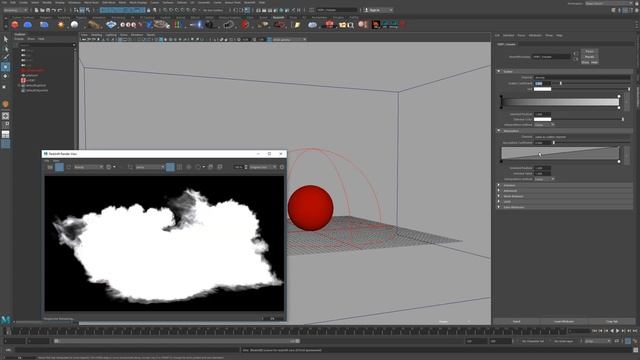Collapse the Absorption section
The width and height of the screenshot is (640, 360).
[x=498, y=131]
